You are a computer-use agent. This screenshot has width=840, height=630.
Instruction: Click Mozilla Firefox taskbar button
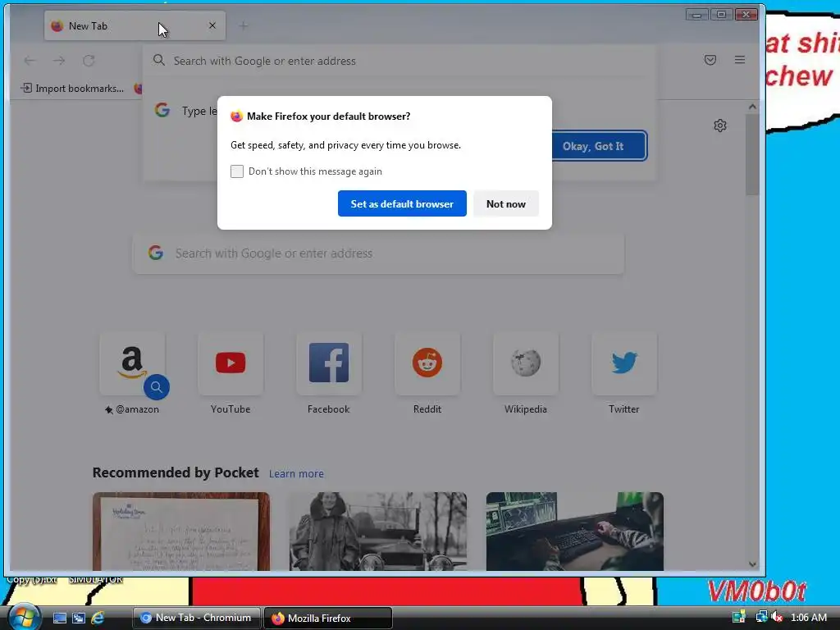pos(328,618)
